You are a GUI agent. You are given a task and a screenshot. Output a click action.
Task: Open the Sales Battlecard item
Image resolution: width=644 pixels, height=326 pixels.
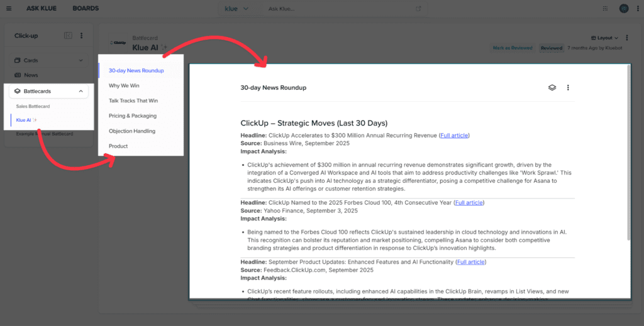tap(33, 106)
